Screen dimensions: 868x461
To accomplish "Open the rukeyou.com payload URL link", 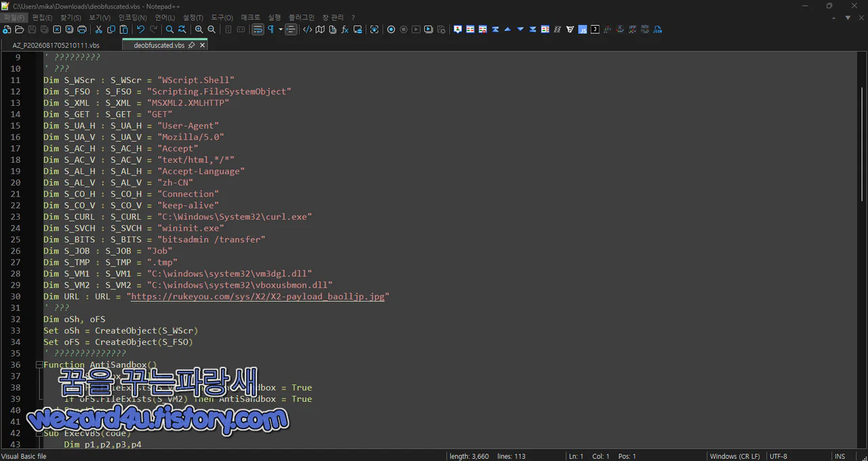I will coord(258,296).
